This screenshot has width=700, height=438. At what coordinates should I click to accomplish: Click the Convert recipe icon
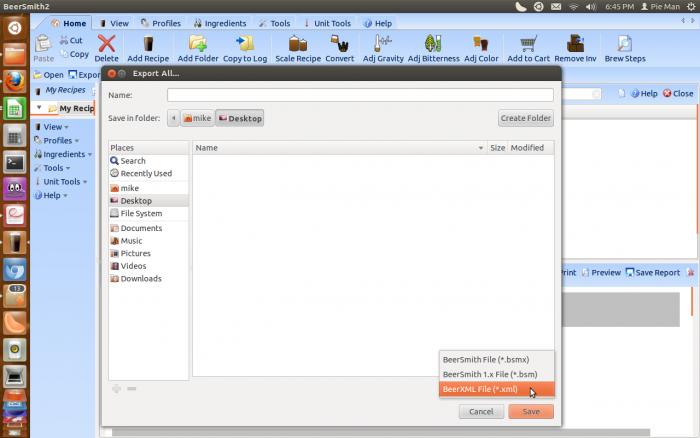point(339,48)
